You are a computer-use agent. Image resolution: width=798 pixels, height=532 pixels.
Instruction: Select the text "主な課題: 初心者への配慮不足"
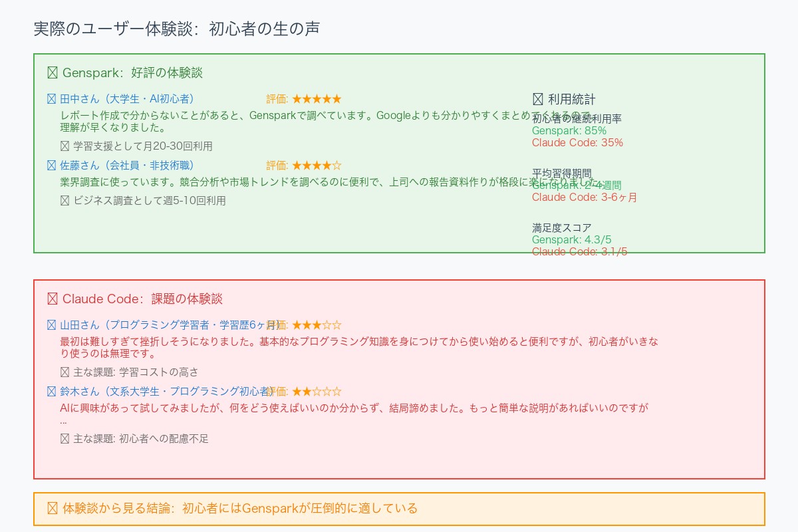(141, 438)
